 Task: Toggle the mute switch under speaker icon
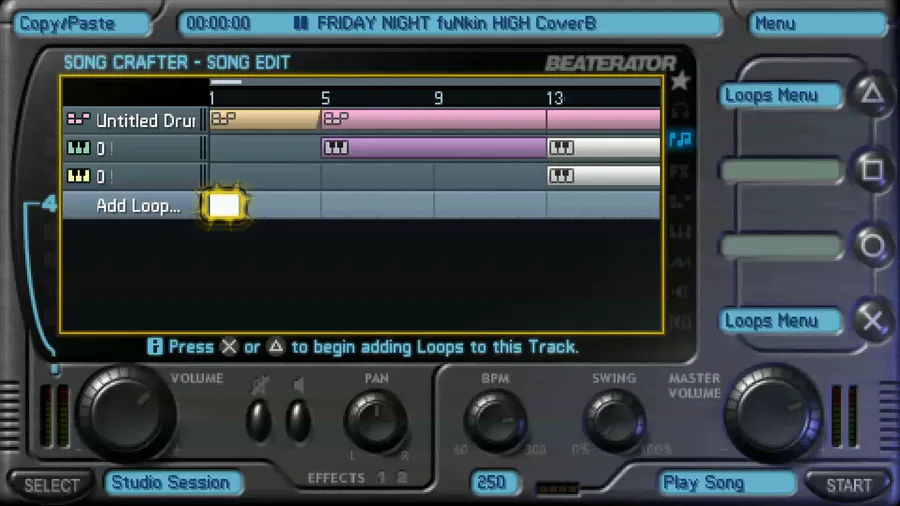[298, 420]
